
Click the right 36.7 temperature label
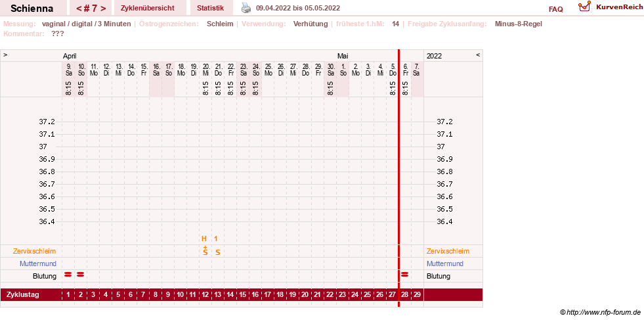[x=444, y=184]
